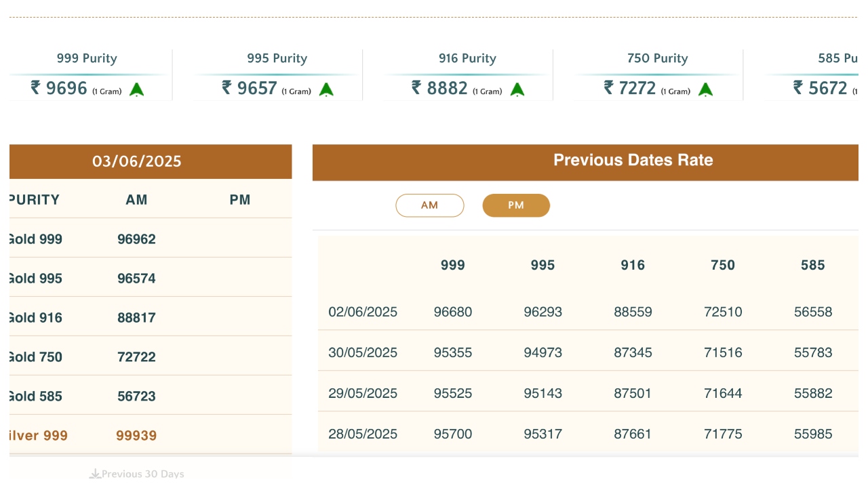Click the 916 Purity card title
This screenshot has height=488, width=868.
(467, 58)
